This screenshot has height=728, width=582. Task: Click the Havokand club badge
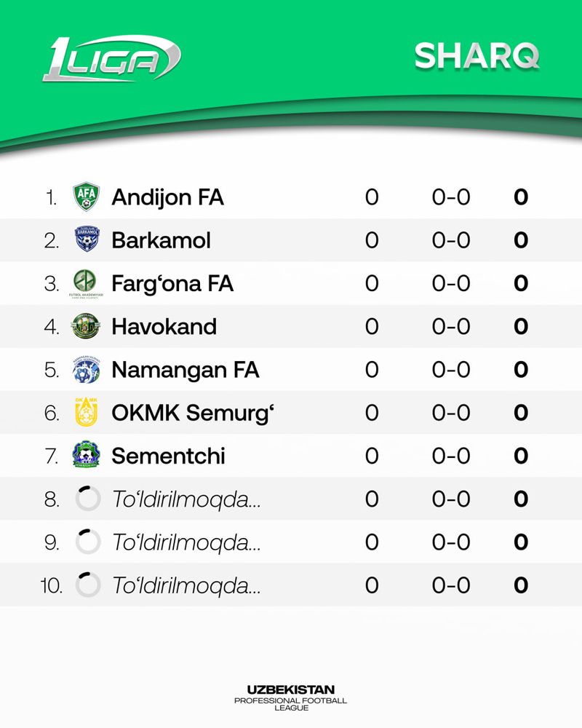coord(87,326)
